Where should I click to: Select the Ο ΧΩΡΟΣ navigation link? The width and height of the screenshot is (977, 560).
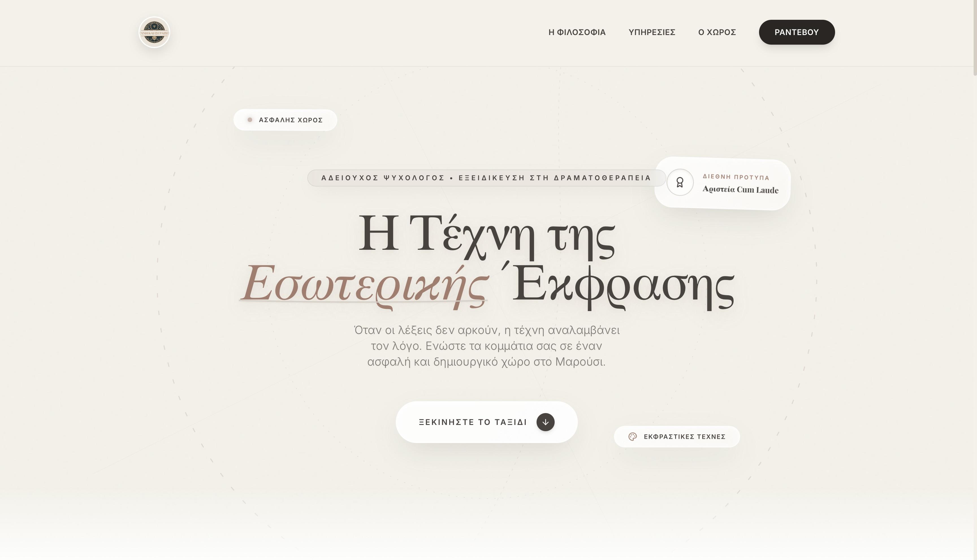717,32
